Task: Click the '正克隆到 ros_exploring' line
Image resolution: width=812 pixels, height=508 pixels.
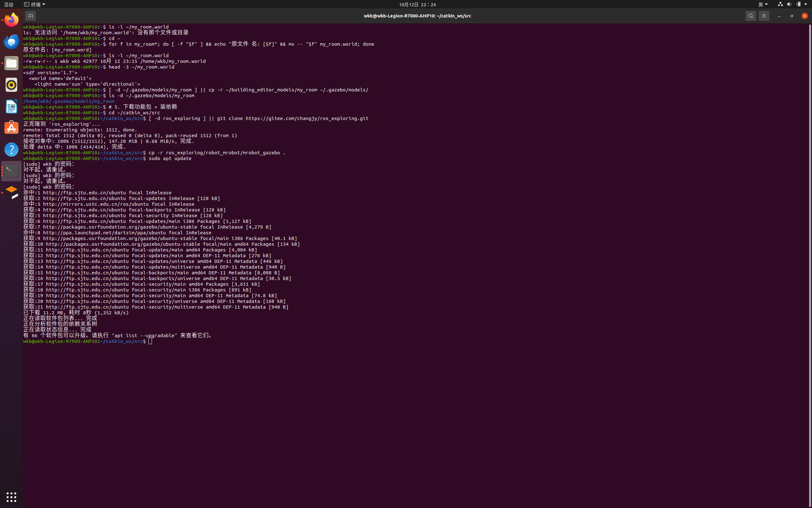Action: coord(62,124)
